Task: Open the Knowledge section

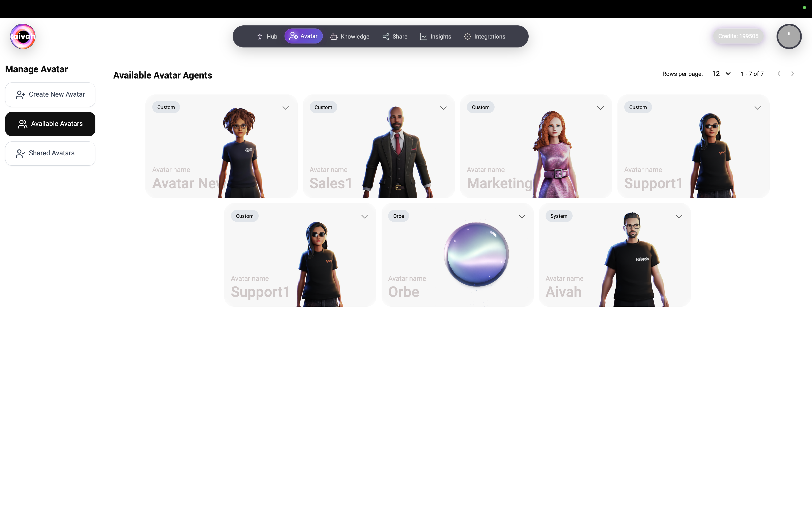Action: (x=350, y=36)
